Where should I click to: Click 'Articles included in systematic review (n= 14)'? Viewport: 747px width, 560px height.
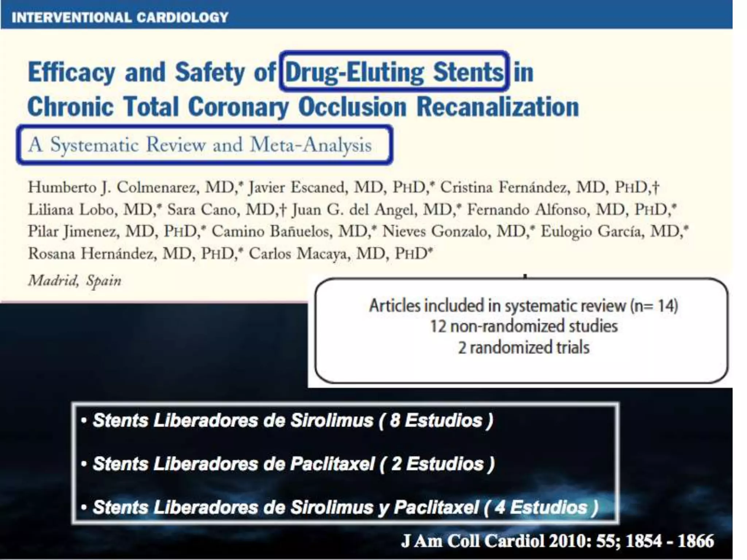click(x=523, y=306)
